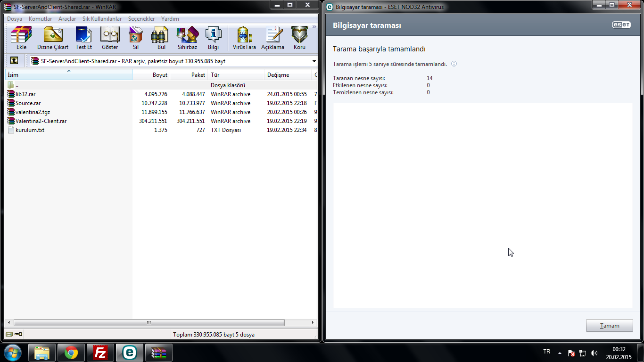
Task: Click the parent folder ".." icon
Action: click(11, 85)
